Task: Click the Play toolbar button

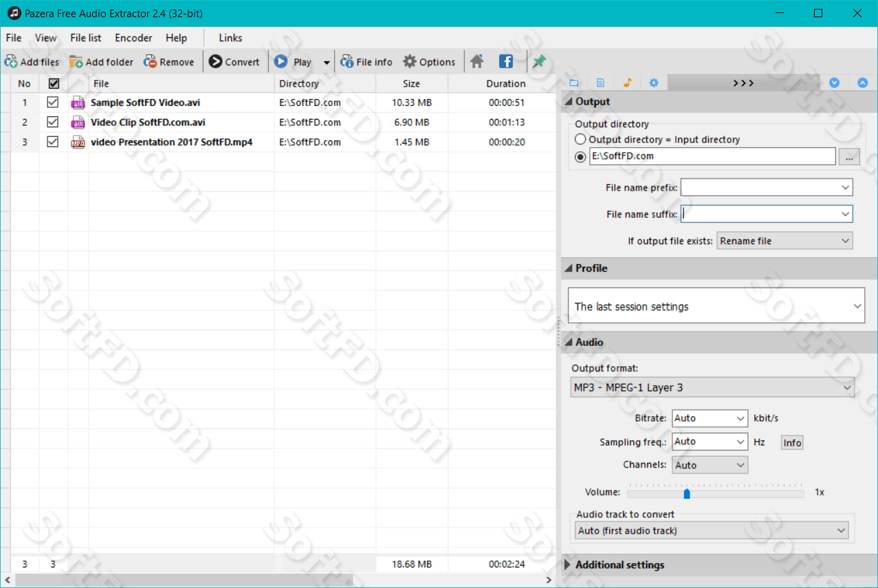Action: coord(294,62)
